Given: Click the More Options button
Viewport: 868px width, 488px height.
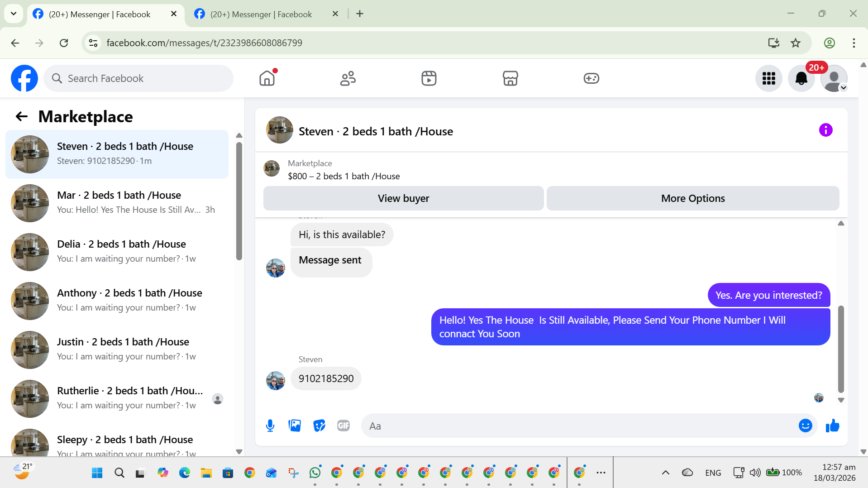Looking at the screenshot, I should [x=692, y=198].
